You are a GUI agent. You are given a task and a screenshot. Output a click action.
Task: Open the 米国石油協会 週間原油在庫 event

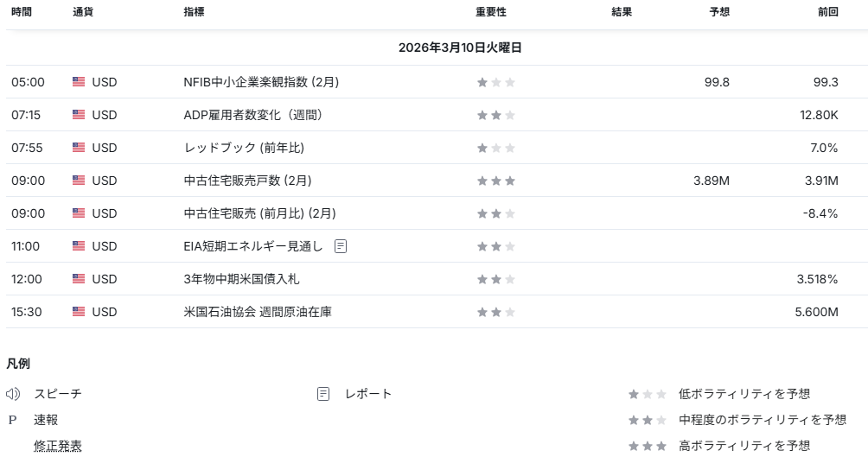point(257,312)
